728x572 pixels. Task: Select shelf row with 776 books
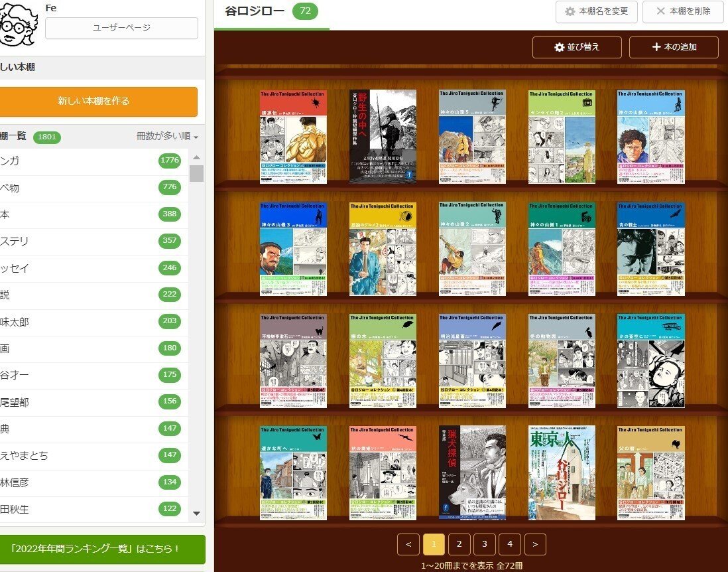94,188
